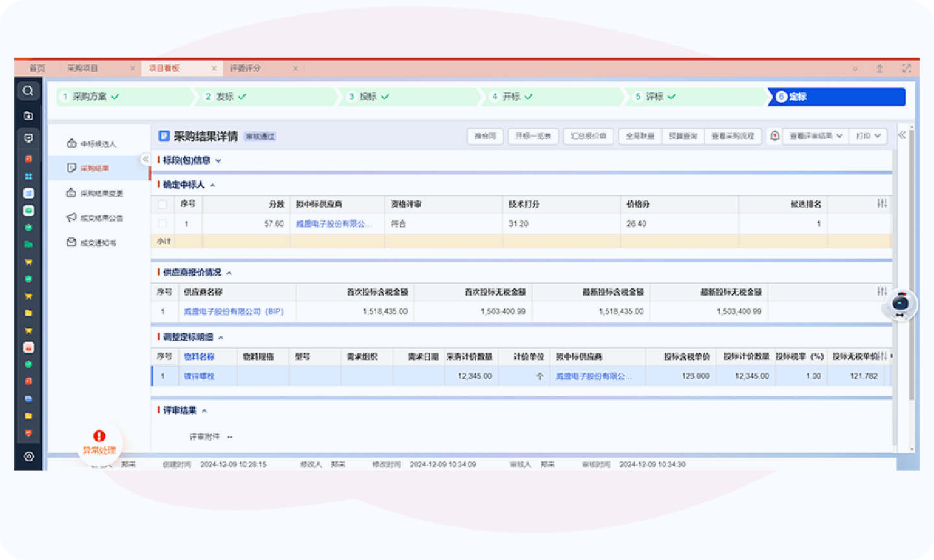Switch to the 采购项目 tab
This screenshot has height=560, width=934.
[82, 68]
